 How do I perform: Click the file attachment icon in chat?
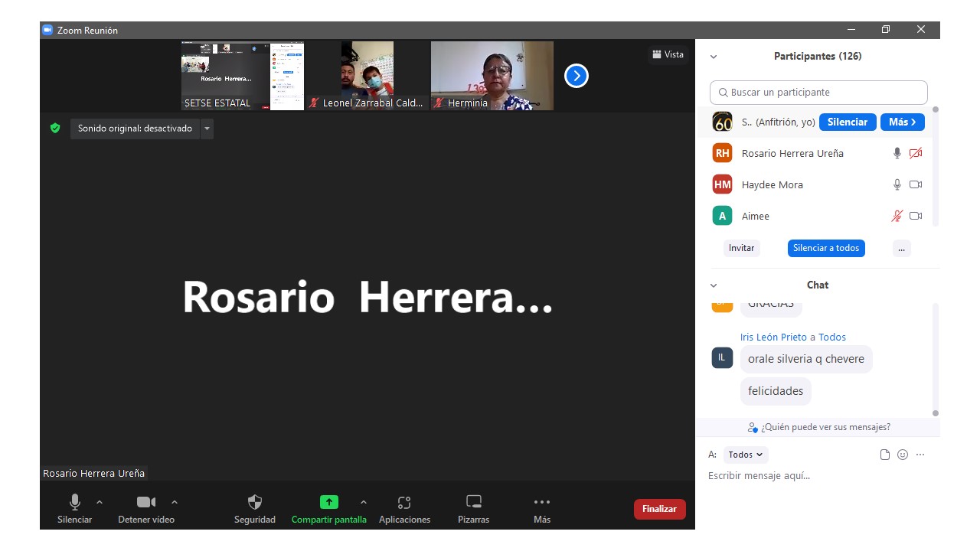(x=885, y=455)
